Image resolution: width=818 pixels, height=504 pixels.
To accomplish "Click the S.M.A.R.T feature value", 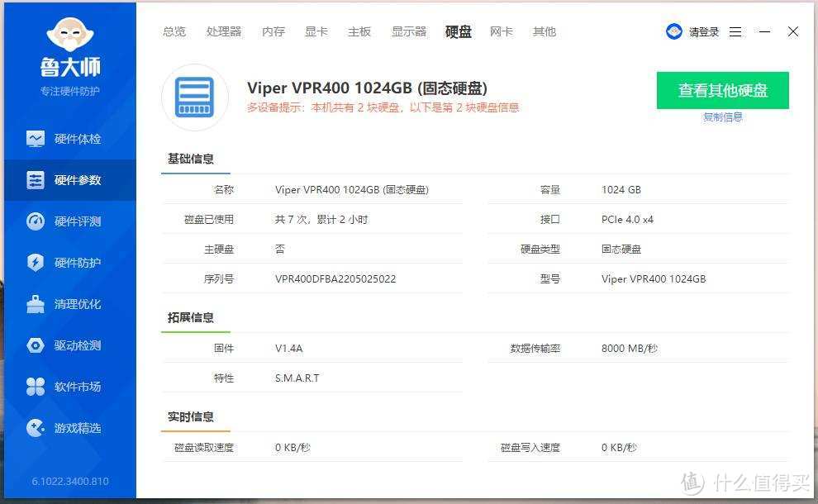I will click(x=297, y=378).
